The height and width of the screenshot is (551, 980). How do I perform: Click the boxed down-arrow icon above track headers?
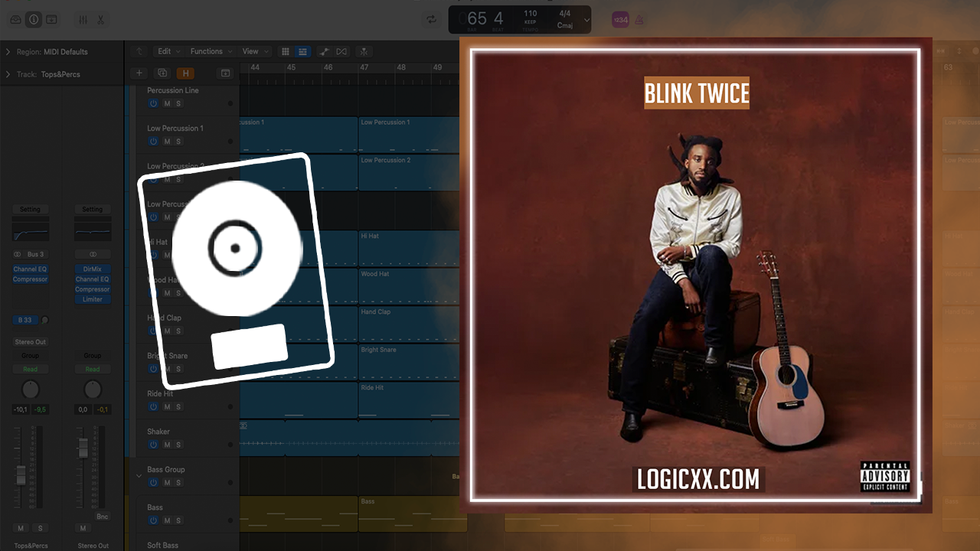(225, 73)
